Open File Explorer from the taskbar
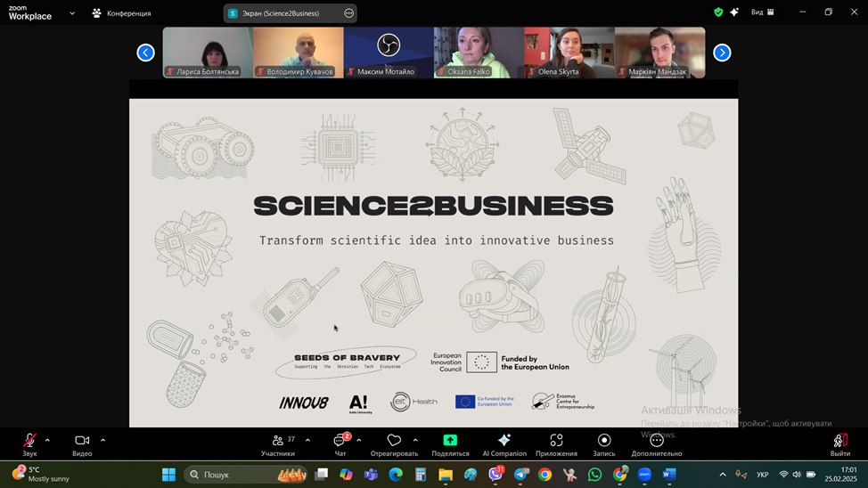Image resolution: width=868 pixels, height=488 pixels. (x=446, y=475)
